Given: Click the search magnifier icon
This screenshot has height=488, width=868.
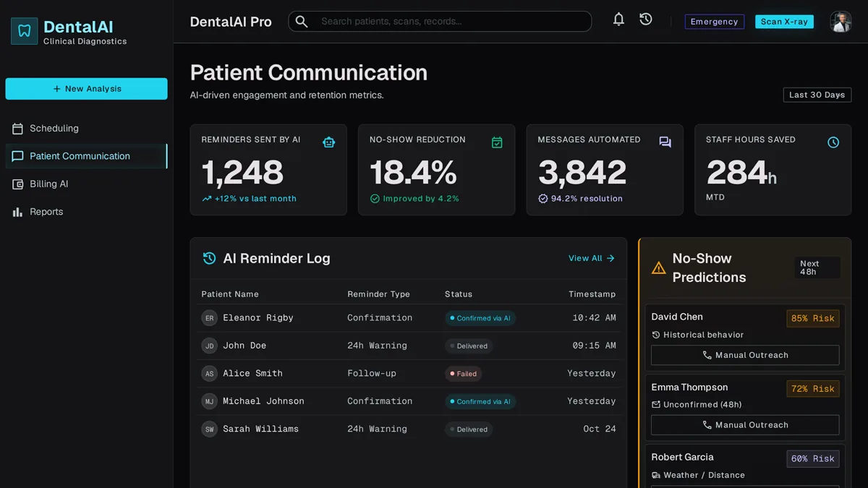Looking at the screenshot, I should 302,22.
